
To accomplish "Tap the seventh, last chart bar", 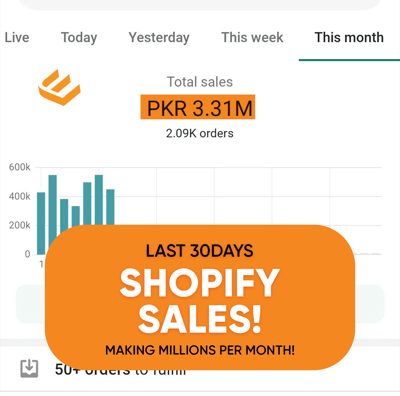I will (x=110, y=207).
